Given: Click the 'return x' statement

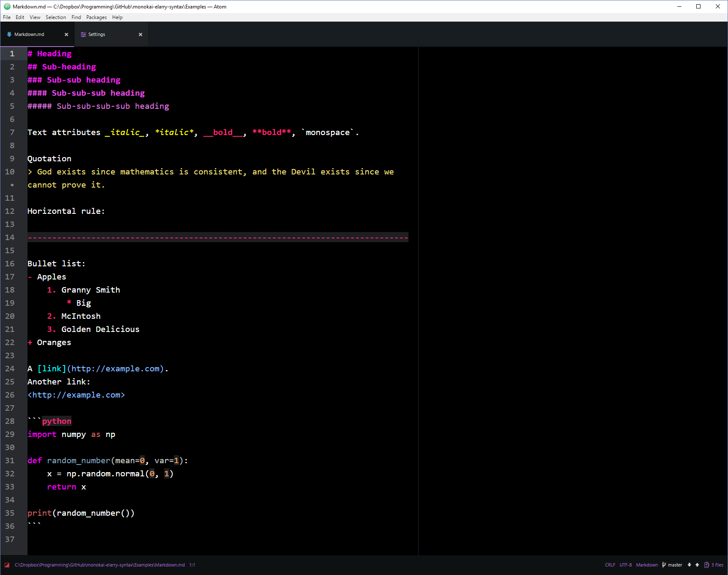Looking at the screenshot, I should 66,487.
